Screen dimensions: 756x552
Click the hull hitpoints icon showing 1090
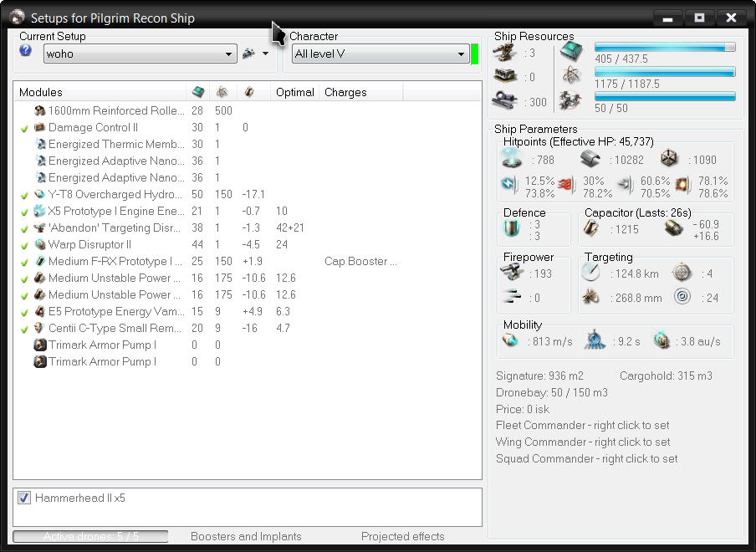(669, 158)
